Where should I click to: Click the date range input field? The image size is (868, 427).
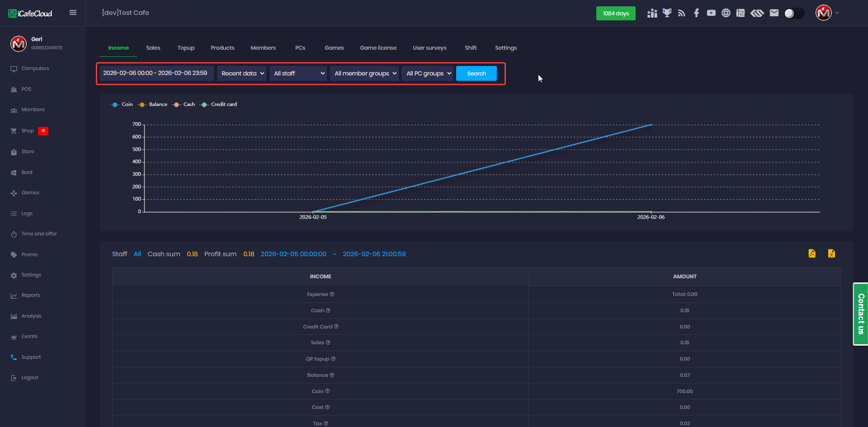click(x=156, y=73)
